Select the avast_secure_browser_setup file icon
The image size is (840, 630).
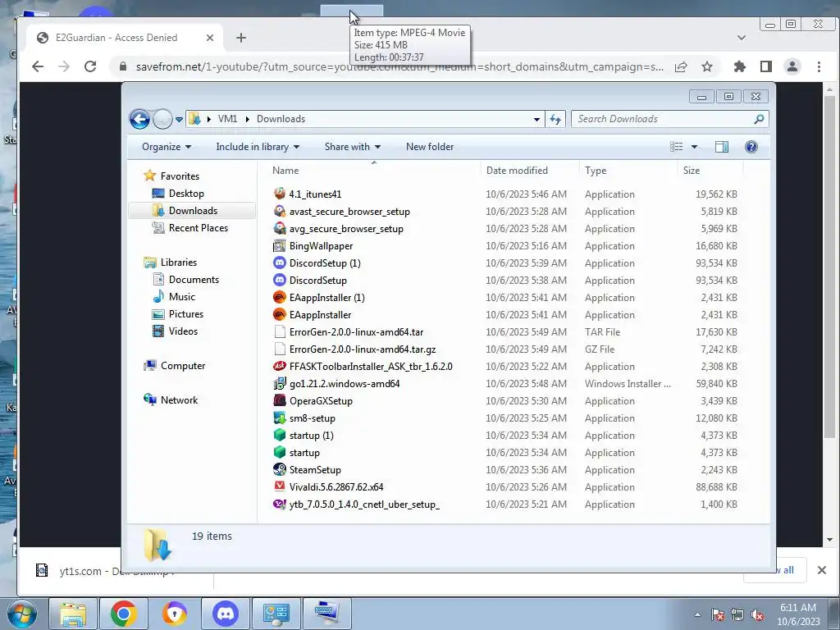tap(279, 211)
